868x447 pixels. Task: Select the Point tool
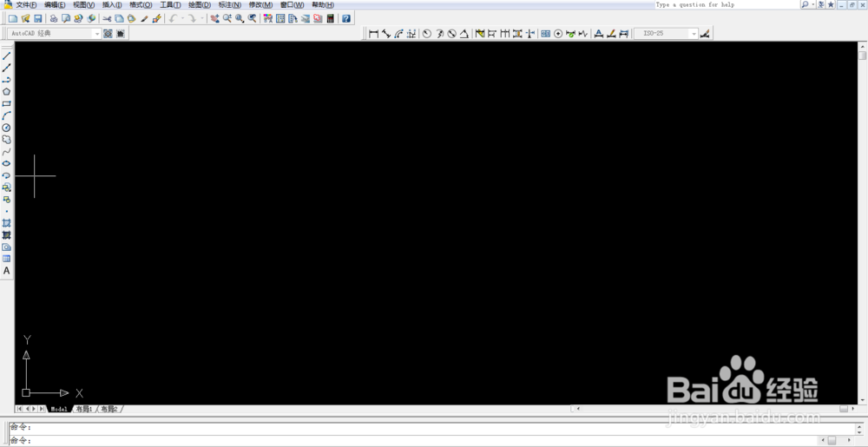pyautogui.click(x=7, y=211)
